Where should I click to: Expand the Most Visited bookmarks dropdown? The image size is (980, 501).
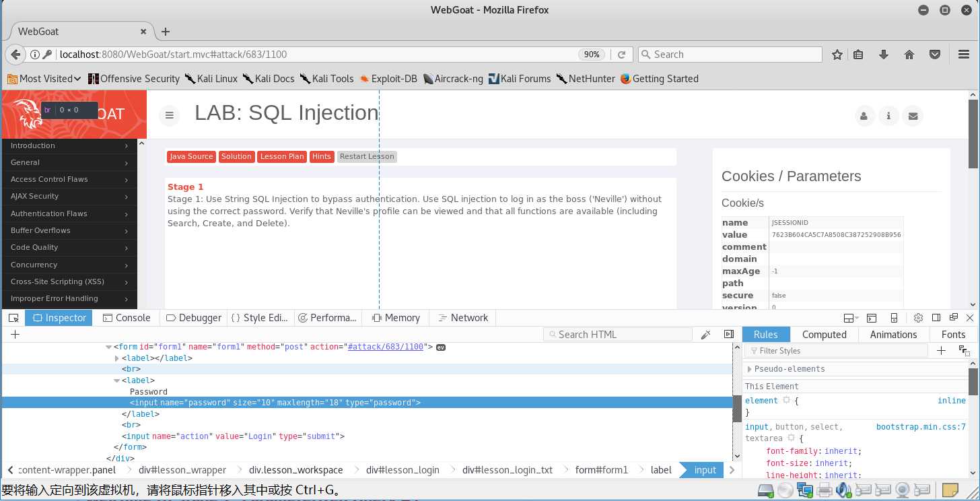point(44,79)
